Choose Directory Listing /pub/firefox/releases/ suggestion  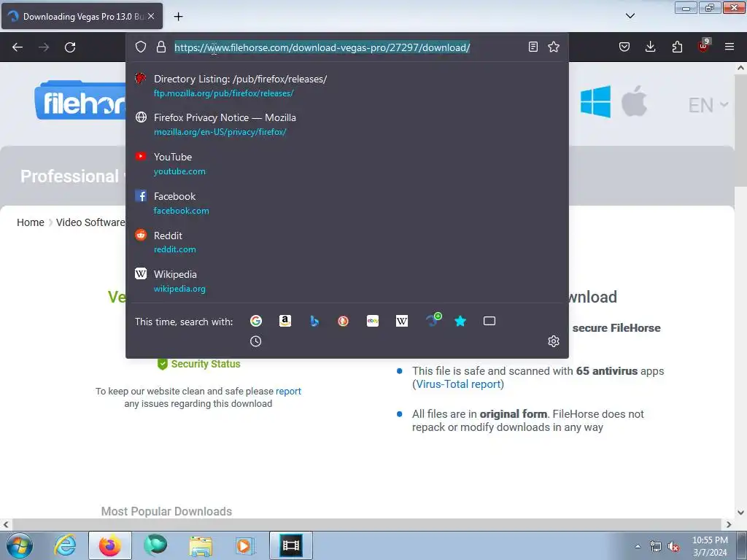[x=347, y=86]
